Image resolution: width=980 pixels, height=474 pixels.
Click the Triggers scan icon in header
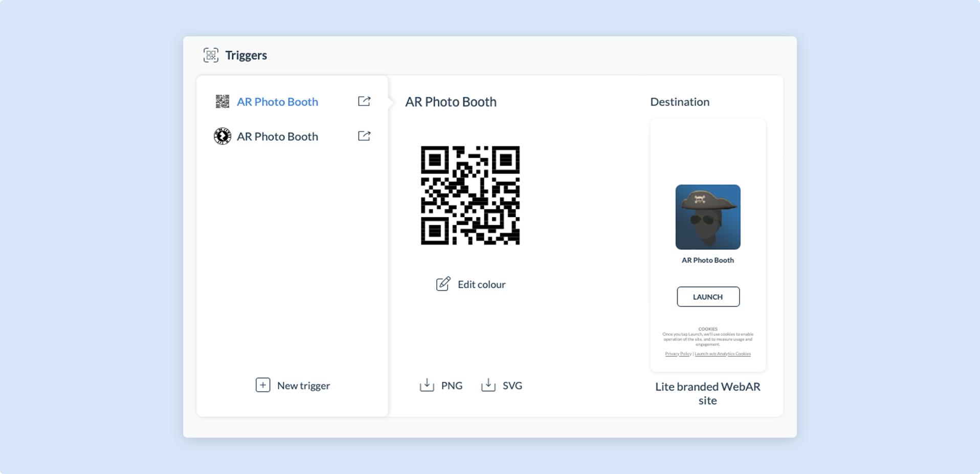(211, 55)
